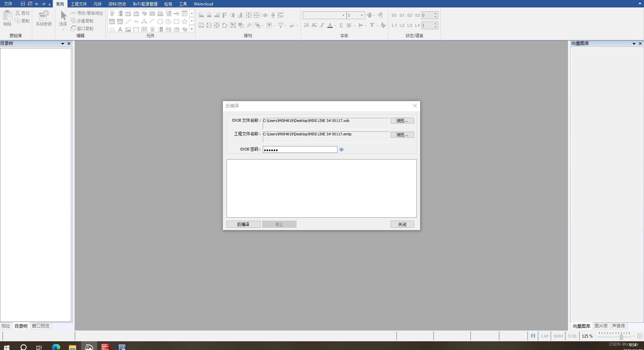Select the line drawing tool
The height and width of the screenshot is (350, 644).
(128, 21)
